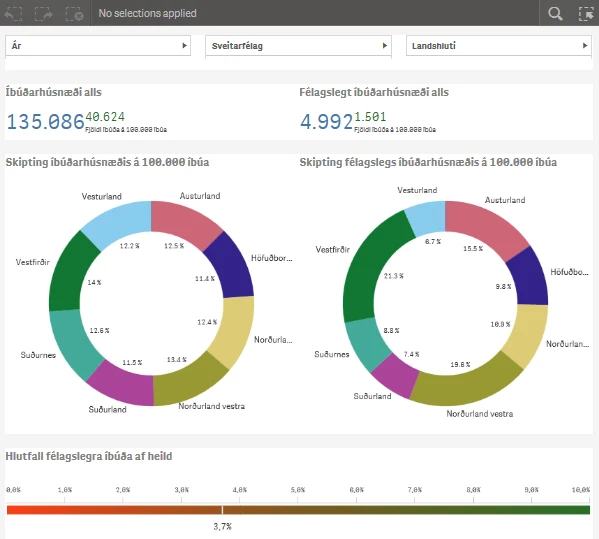The height and width of the screenshot is (539, 599).
Task: Click the 4.992 social housing KPI
Action: (x=326, y=122)
